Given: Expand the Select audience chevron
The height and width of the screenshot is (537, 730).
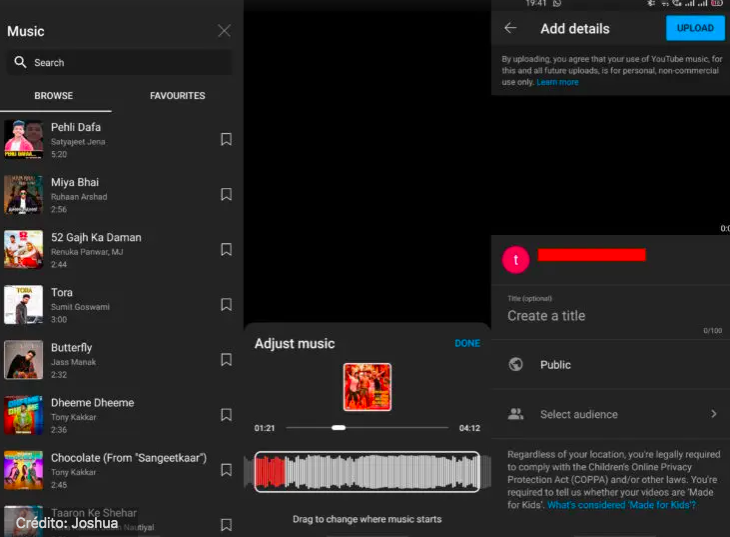Looking at the screenshot, I should [714, 414].
